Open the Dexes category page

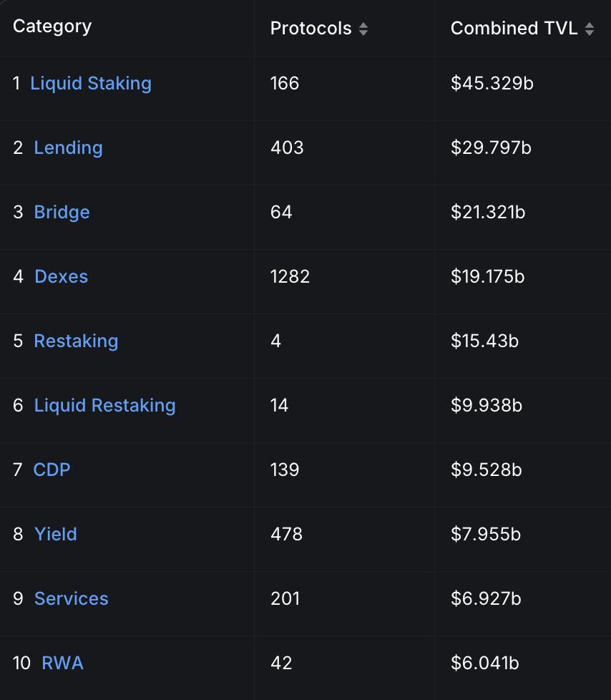(x=61, y=276)
